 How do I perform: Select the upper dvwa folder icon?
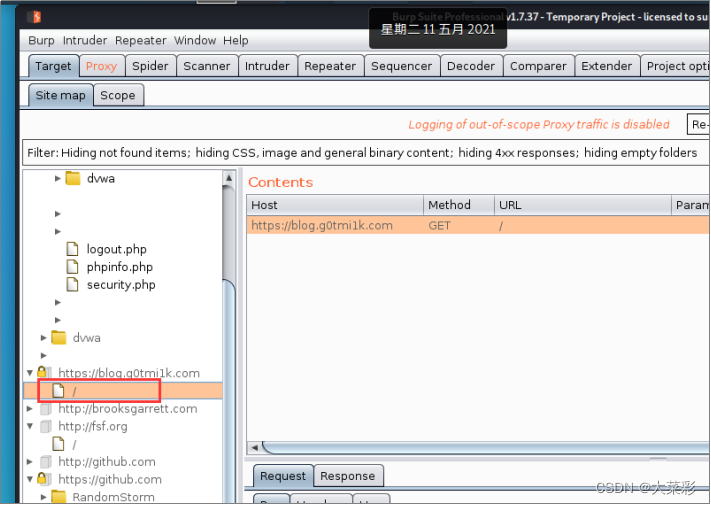73,178
